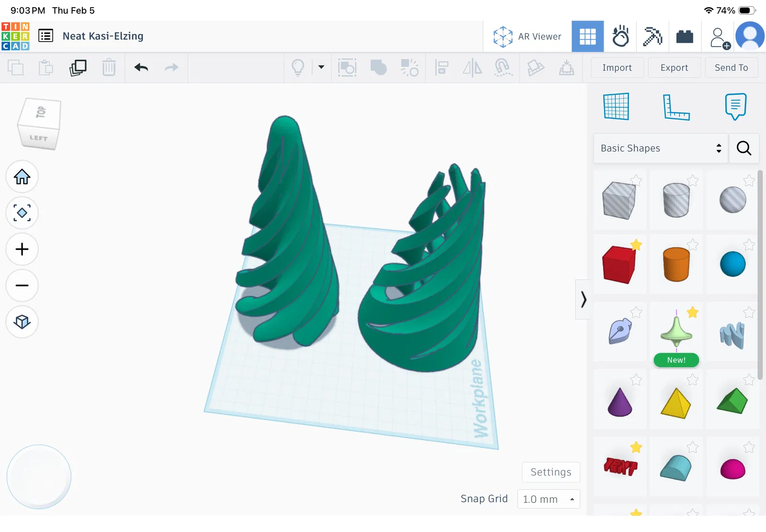Open the Snap Grid 1.0 mm dropdown
This screenshot has height=532, width=766.
pos(549,499)
